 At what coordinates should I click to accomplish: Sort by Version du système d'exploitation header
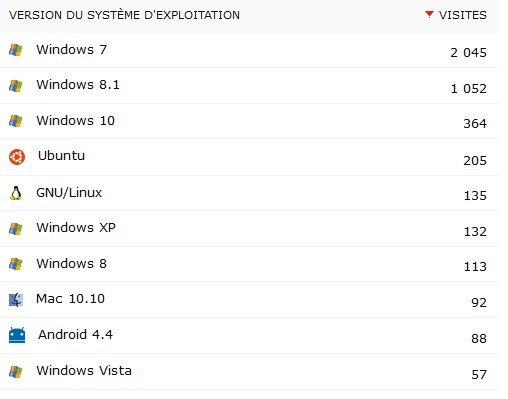124,15
